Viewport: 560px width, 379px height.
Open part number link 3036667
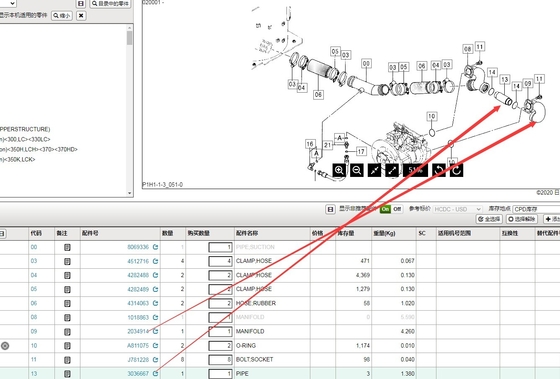pos(138,374)
